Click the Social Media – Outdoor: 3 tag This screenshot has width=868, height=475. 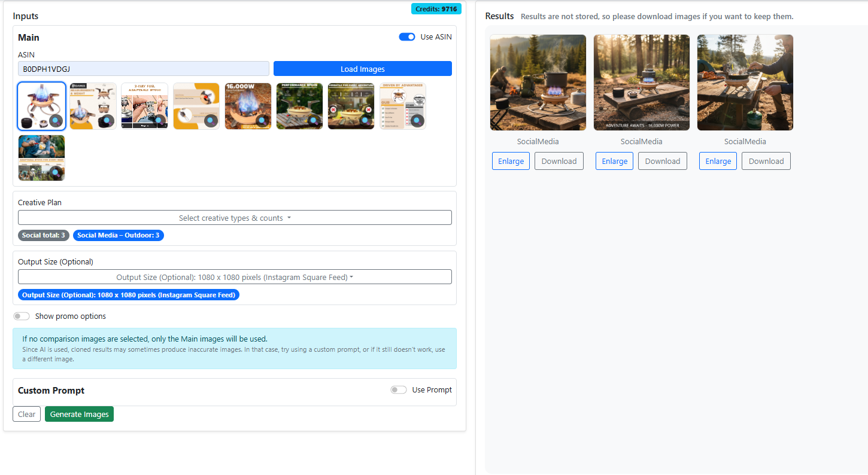[x=118, y=236]
